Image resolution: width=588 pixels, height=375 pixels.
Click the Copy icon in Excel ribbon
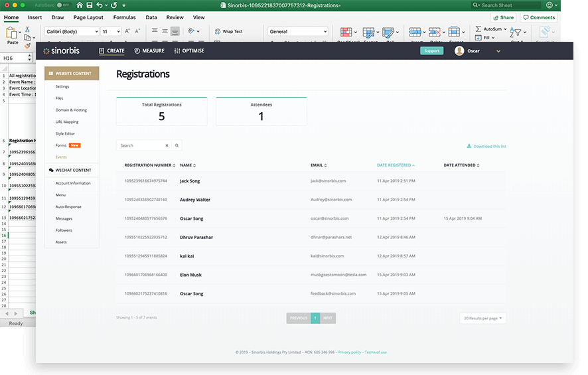pyautogui.click(x=27, y=37)
